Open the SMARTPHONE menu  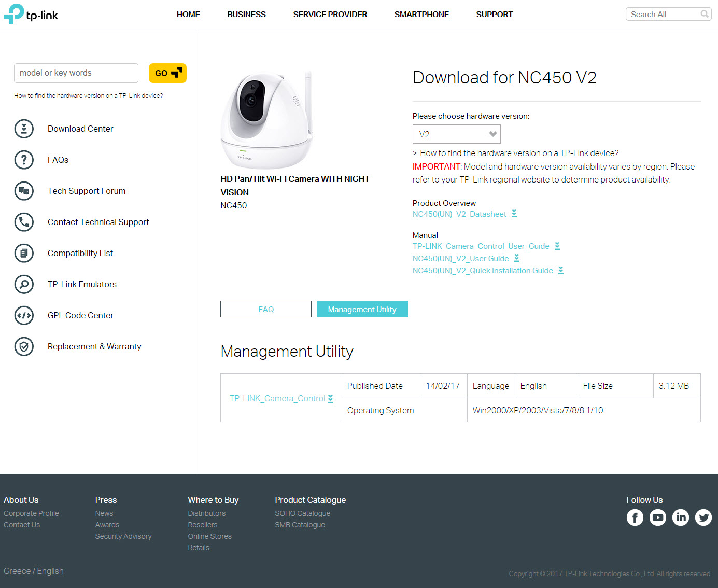tap(421, 15)
